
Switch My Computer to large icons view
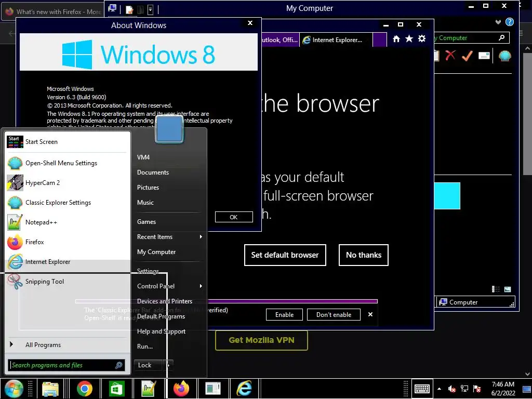tap(508, 289)
